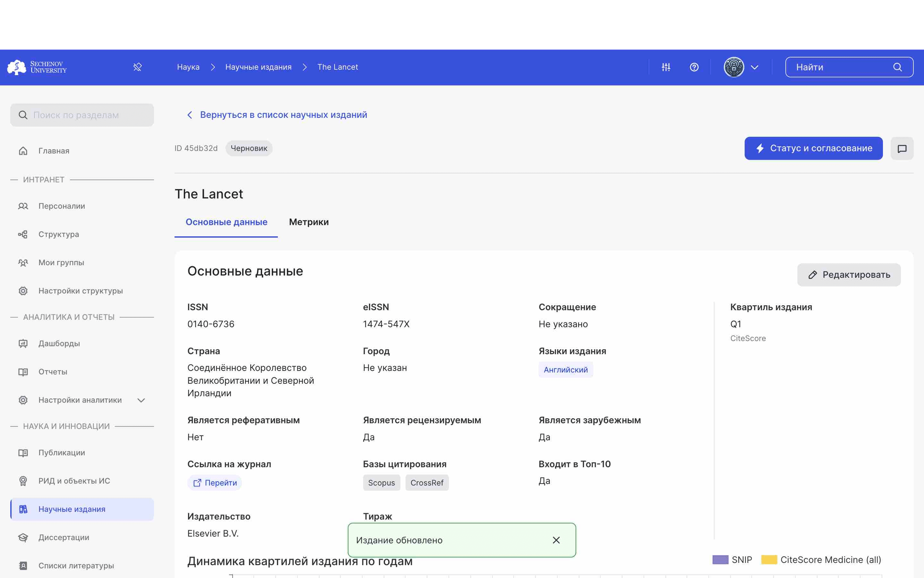The width and height of the screenshot is (924, 578).
Task: Click the Q1 quartile value
Action: click(736, 324)
